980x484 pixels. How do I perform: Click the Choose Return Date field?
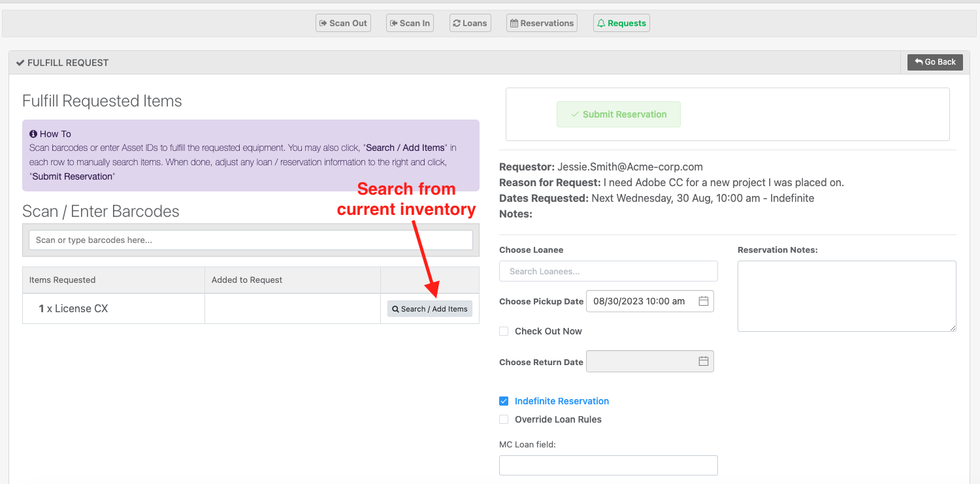tap(650, 361)
